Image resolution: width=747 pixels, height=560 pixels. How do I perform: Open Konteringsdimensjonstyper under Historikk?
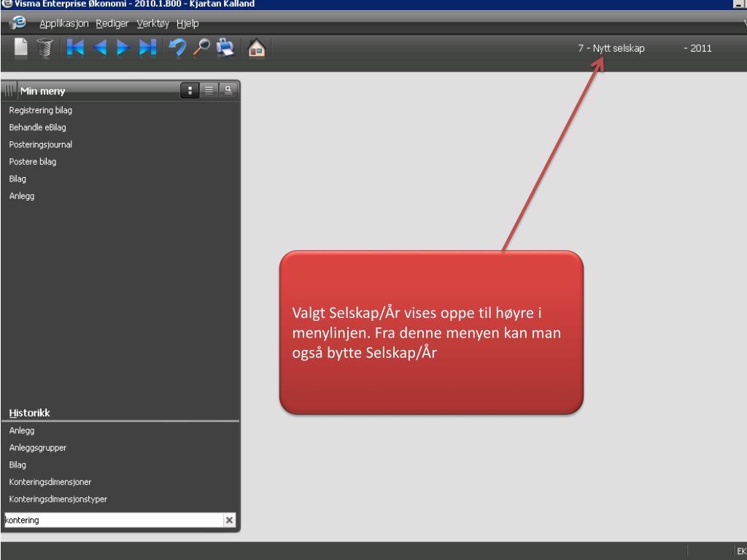pos(58,499)
